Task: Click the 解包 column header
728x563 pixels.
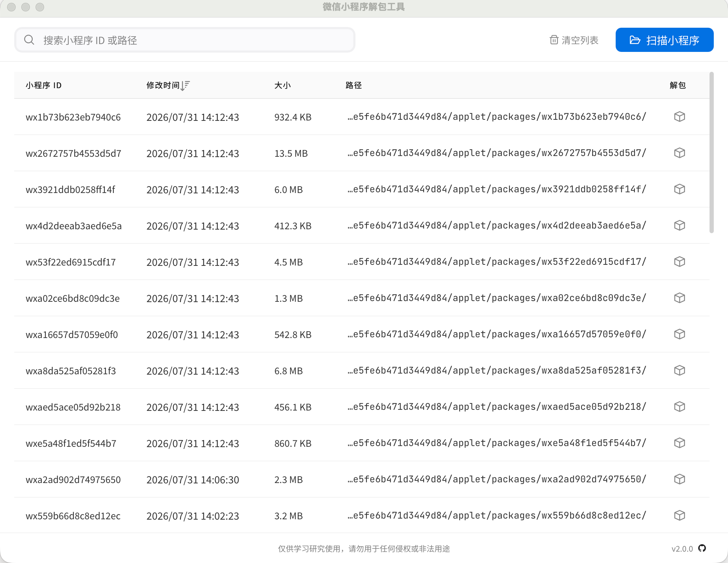Action: point(678,85)
